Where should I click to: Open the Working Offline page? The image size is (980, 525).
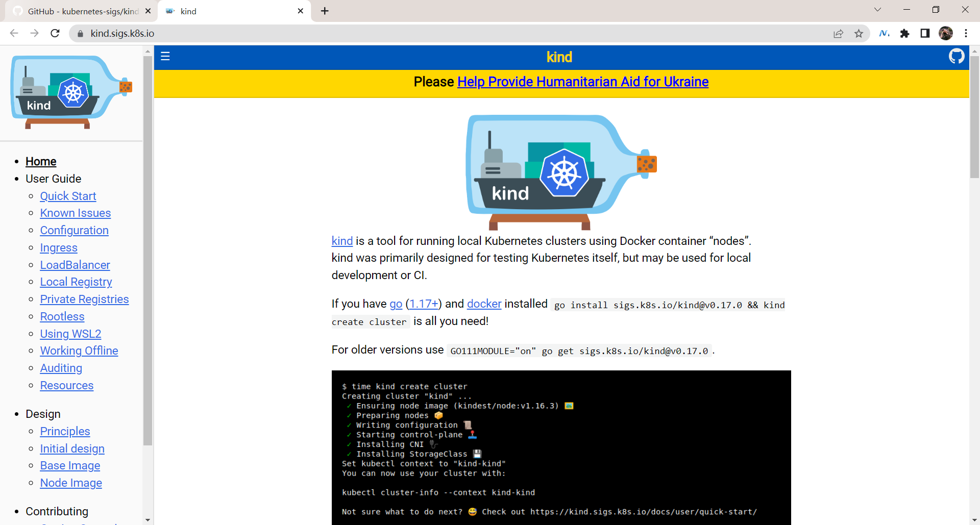[79, 351]
